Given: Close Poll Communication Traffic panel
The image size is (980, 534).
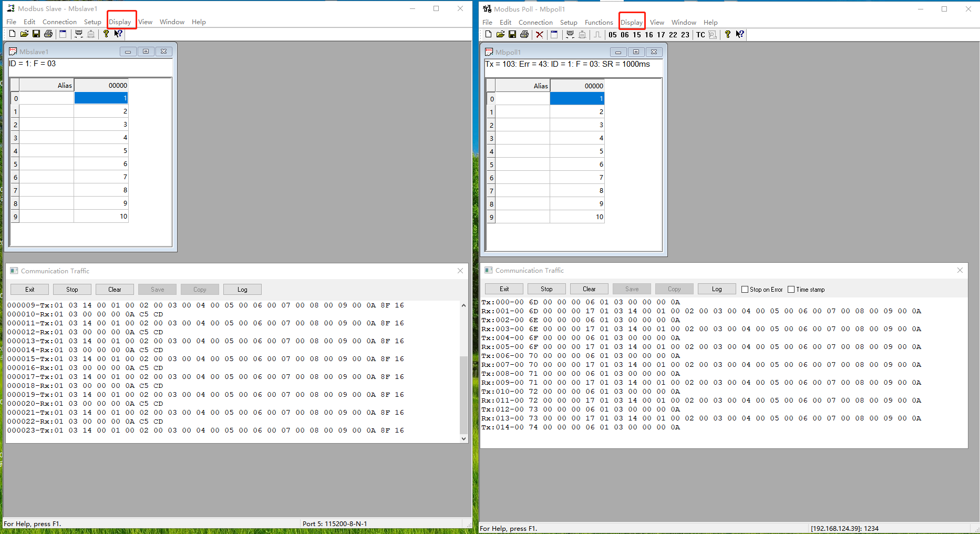Looking at the screenshot, I should [x=960, y=270].
